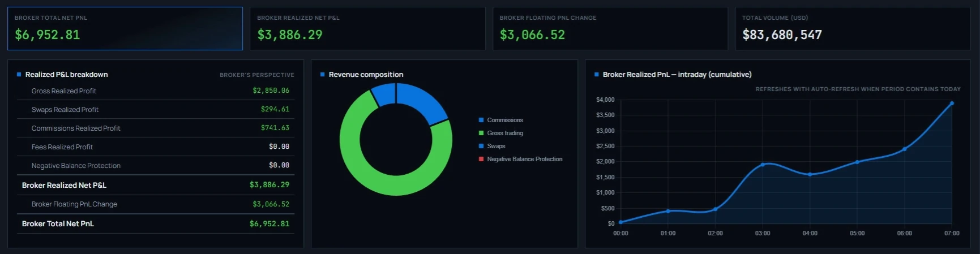Click the $3,886.29 value in breakdown table
This screenshot has width=980, height=254.
tap(269, 185)
